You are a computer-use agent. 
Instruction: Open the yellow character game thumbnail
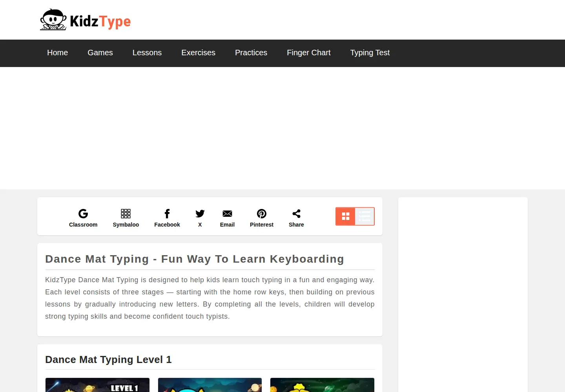[322, 385]
